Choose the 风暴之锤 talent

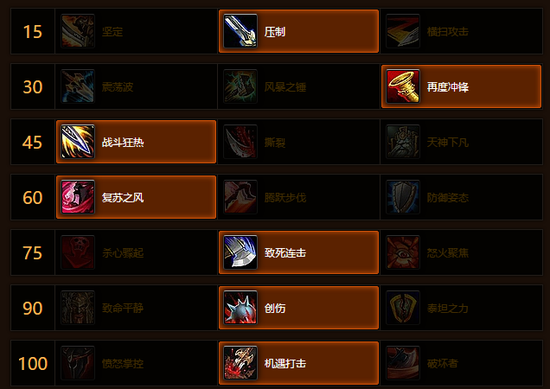click(x=299, y=86)
